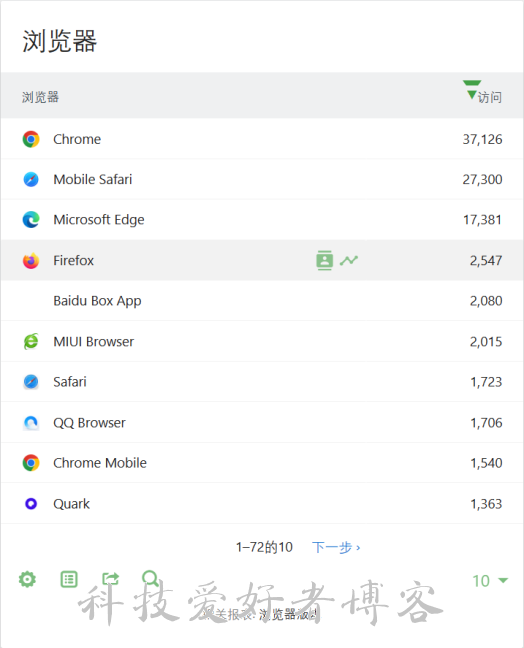Image resolution: width=524 pixels, height=648 pixels.
Task: Sort by the 浏览器 column header
Action: 40,97
